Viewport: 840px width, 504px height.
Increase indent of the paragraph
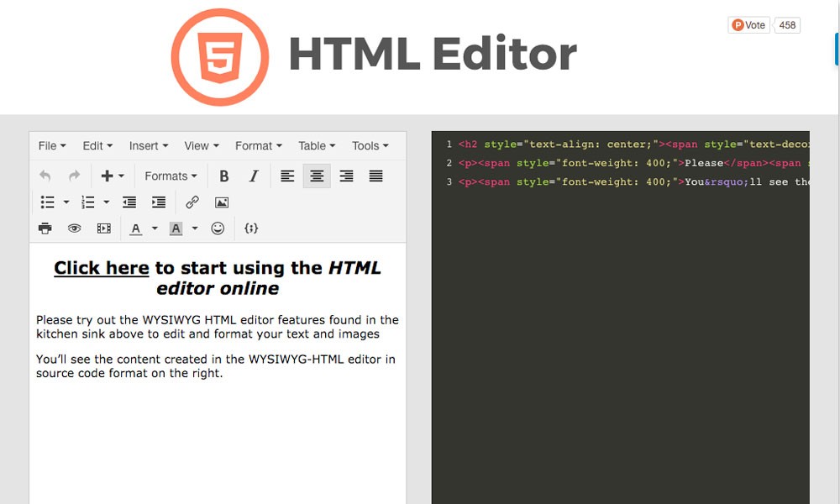click(159, 202)
